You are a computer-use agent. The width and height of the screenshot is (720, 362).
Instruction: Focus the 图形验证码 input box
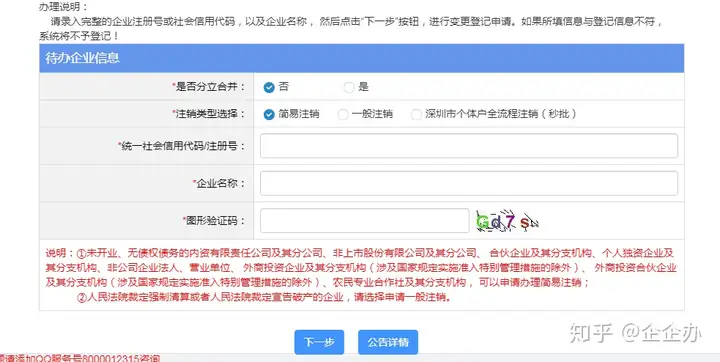tap(365, 221)
